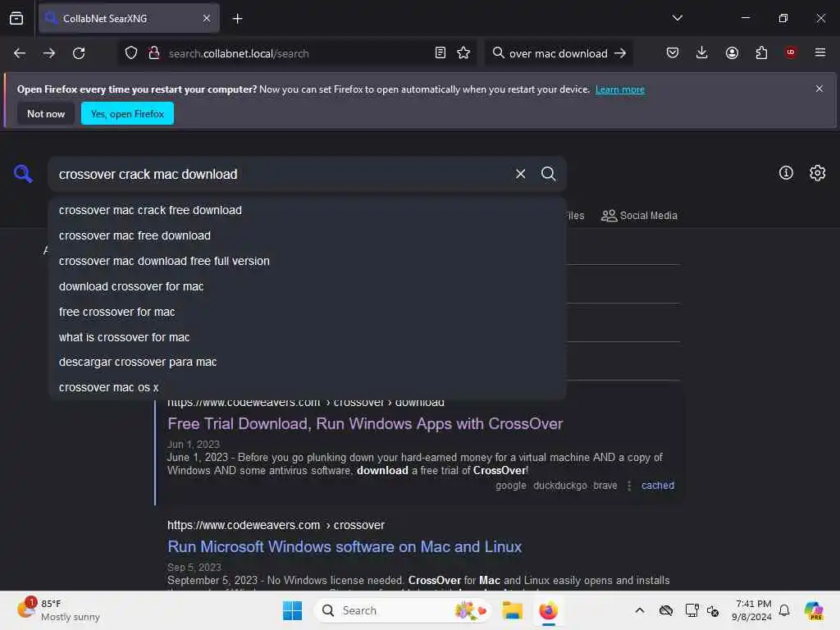Image resolution: width=840 pixels, height=630 pixels.
Task: Open the codeweavers.com crossover URL link
Action: 276,525
